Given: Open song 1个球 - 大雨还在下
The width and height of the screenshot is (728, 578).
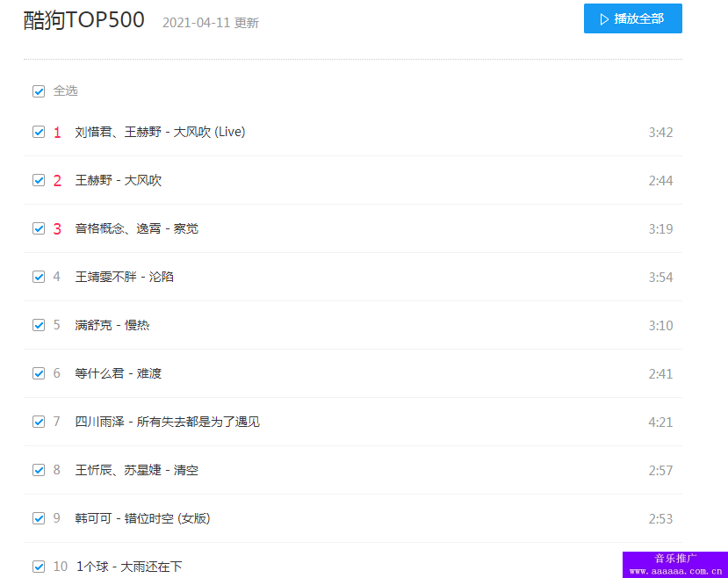Looking at the screenshot, I should point(129,567).
